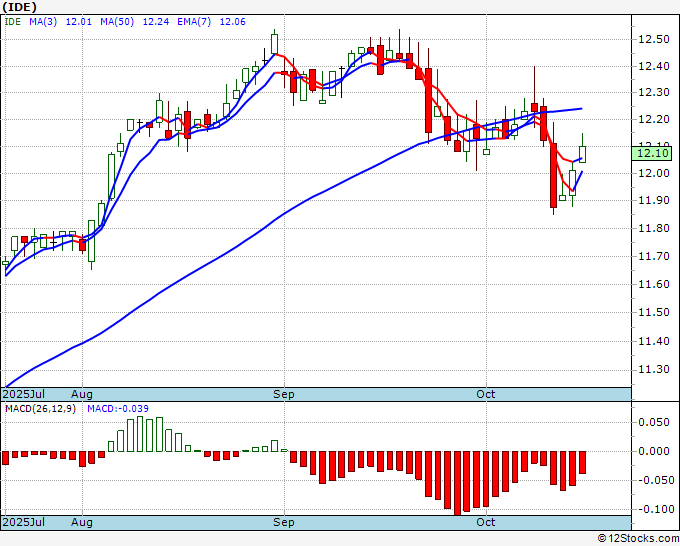Click Oct on the MACD panel date axis
This screenshot has width=680, height=546.
(x=486, y=522)
